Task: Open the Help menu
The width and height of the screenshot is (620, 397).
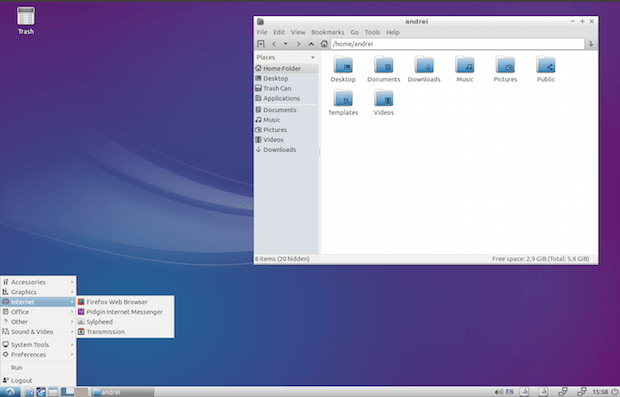Action: (393, 32)
